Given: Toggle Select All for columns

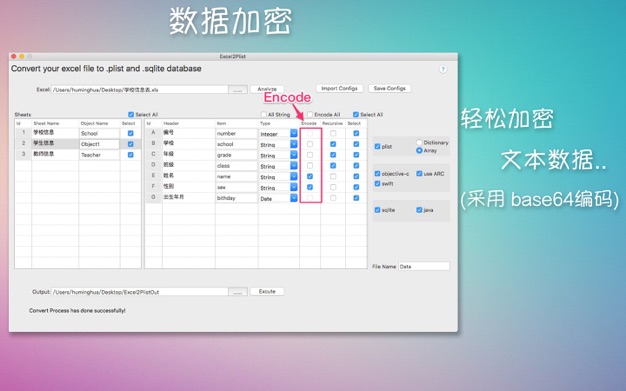Looking at the screenshot, I should click(x=356, y=115).
